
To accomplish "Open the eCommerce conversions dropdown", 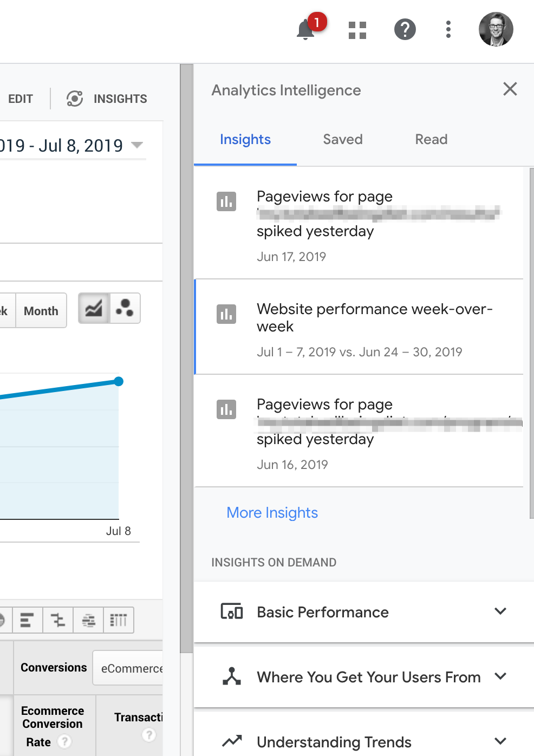I will [x=128, y=668].
